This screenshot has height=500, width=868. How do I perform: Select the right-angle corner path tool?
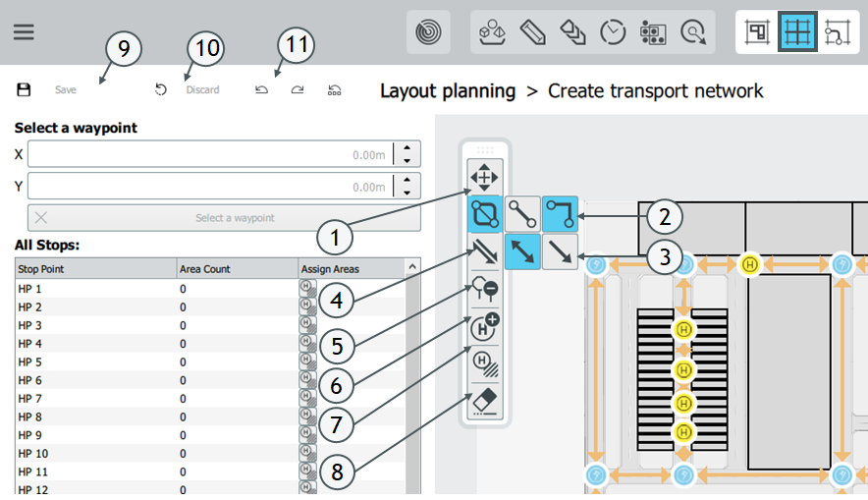coord(561,214)
